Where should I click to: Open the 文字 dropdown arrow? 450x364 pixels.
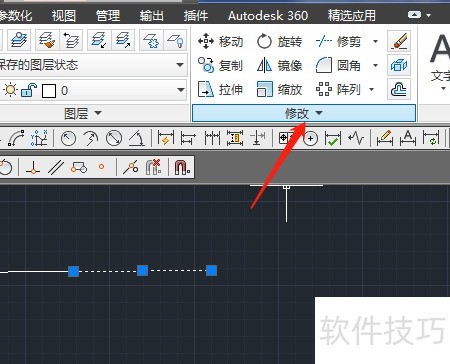[x=443, y=89]
